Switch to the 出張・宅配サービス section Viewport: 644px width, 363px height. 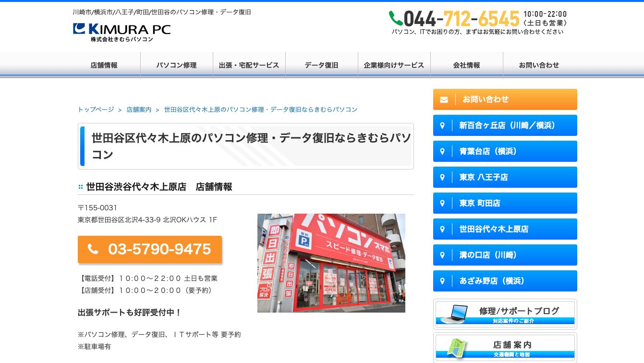click(x=249, y=65)
